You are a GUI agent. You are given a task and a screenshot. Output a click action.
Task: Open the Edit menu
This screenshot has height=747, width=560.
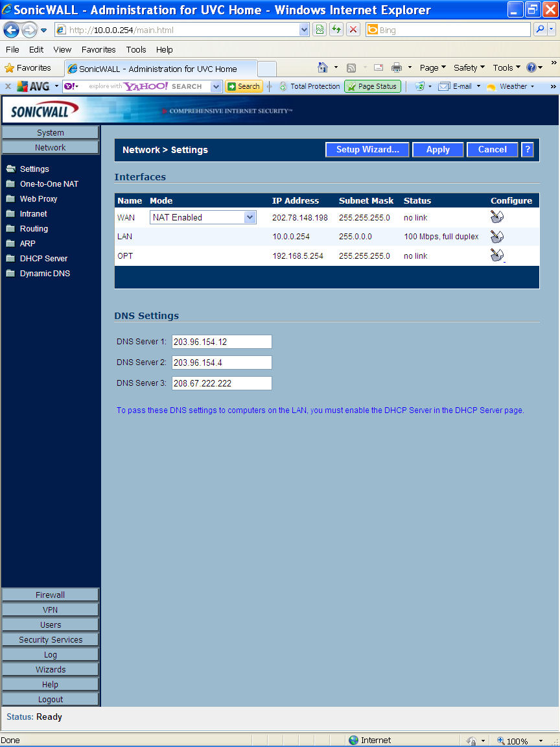click(36, 49)
